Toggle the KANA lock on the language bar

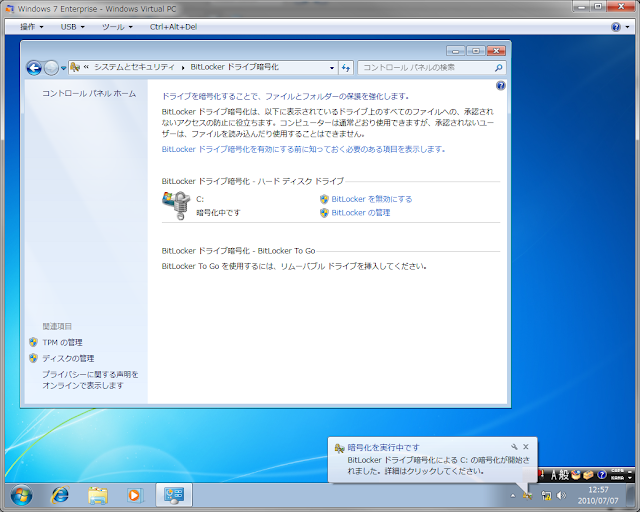tap(617, 478)
